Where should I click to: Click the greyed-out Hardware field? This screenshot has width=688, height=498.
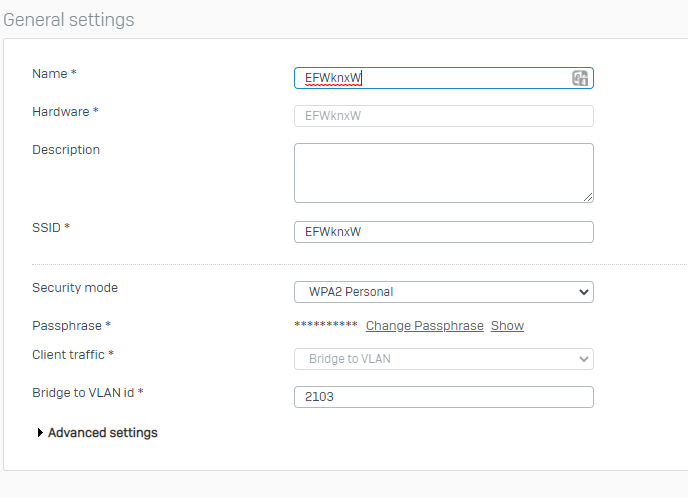click(x=443, y=116)
